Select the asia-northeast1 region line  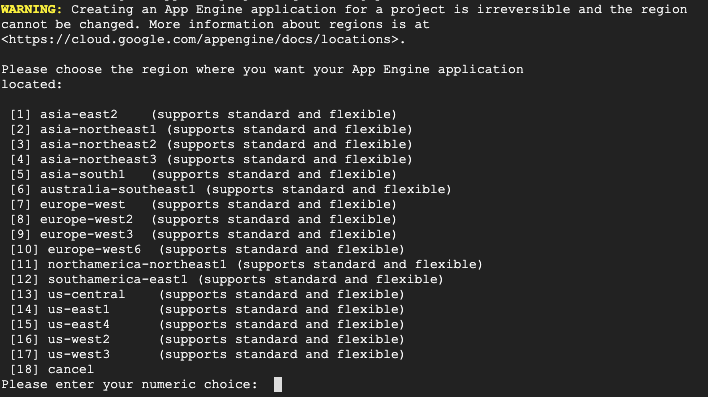(211, 129)
